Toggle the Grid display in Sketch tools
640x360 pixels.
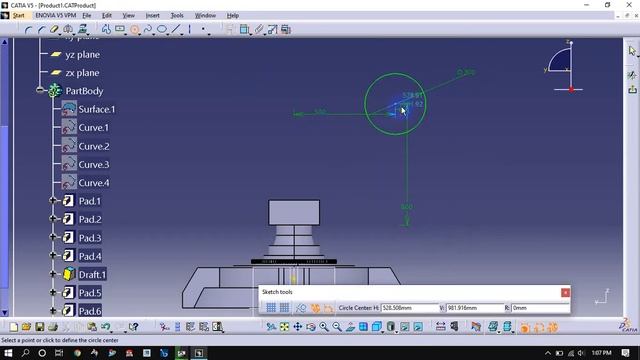point(271,308)
